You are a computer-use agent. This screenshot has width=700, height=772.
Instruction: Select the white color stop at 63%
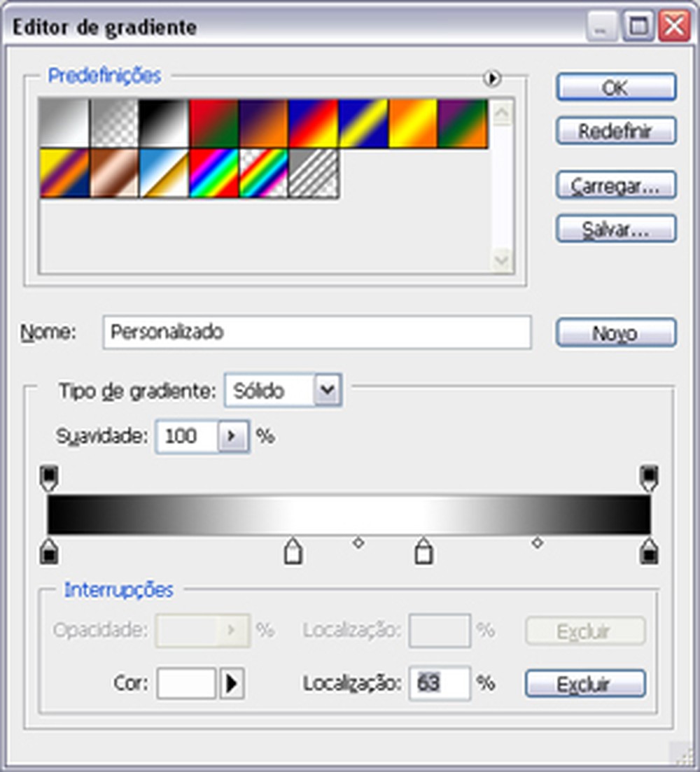424,553
